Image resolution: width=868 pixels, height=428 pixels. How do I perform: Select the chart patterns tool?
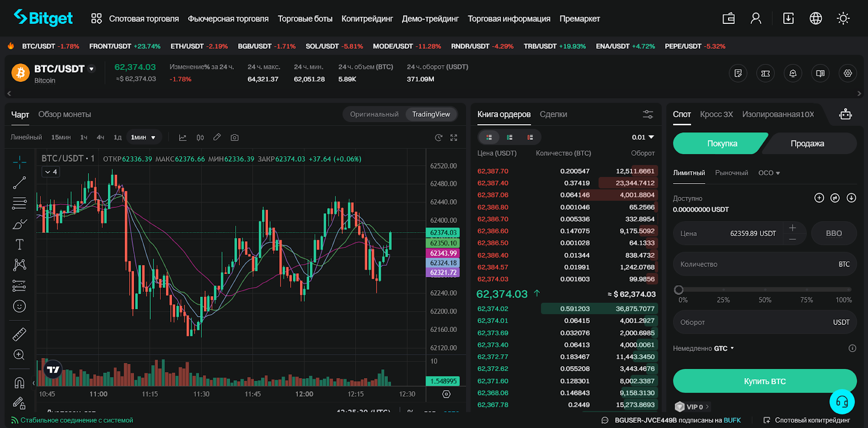click(20, 265)
